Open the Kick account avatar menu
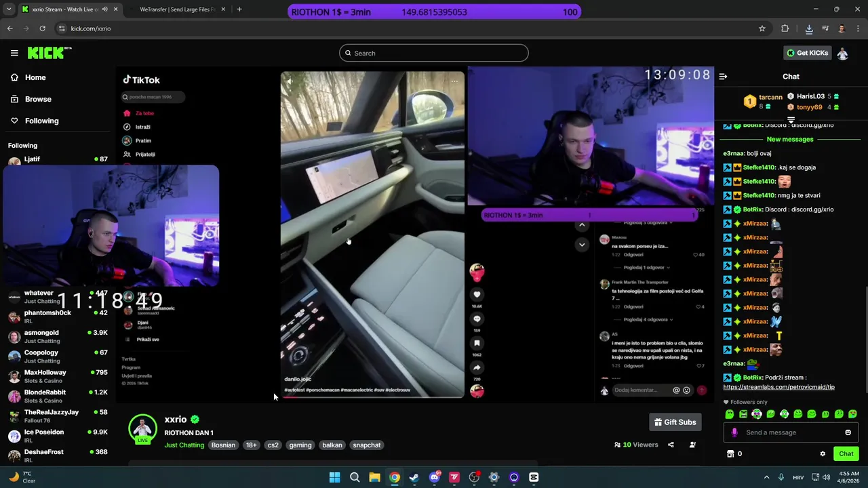The width and height of the screenshot is (868, 488). point(842,53)
